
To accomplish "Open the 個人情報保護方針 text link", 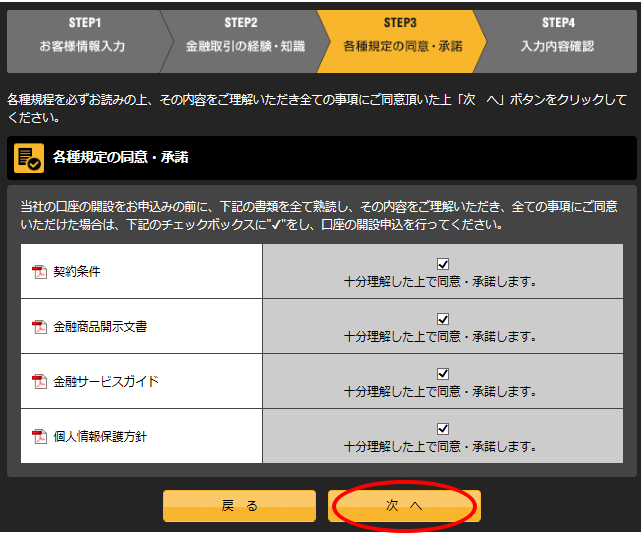I will [x=100, y=437].
